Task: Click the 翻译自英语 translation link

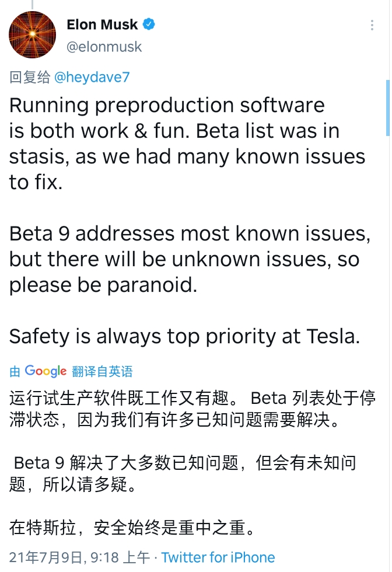Action: (102, 371)
